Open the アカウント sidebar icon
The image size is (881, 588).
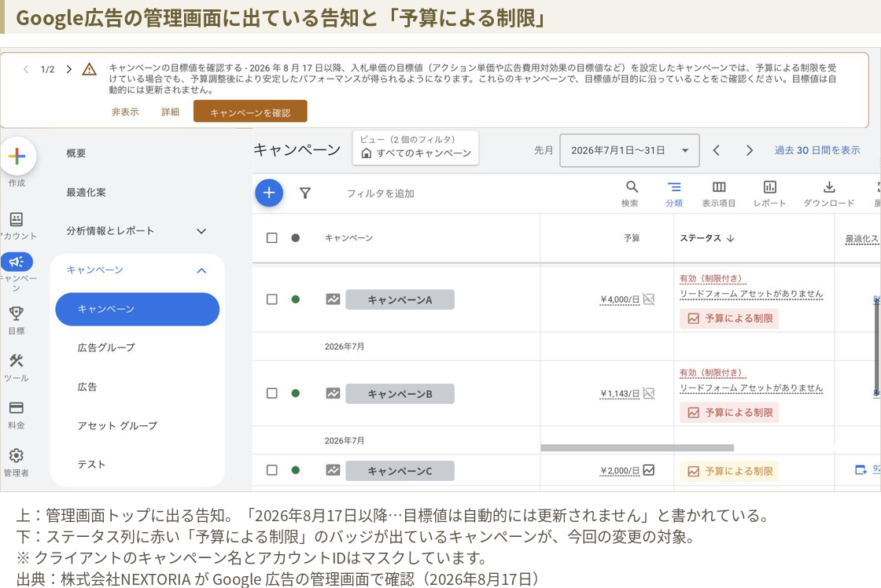pos(17,219)
